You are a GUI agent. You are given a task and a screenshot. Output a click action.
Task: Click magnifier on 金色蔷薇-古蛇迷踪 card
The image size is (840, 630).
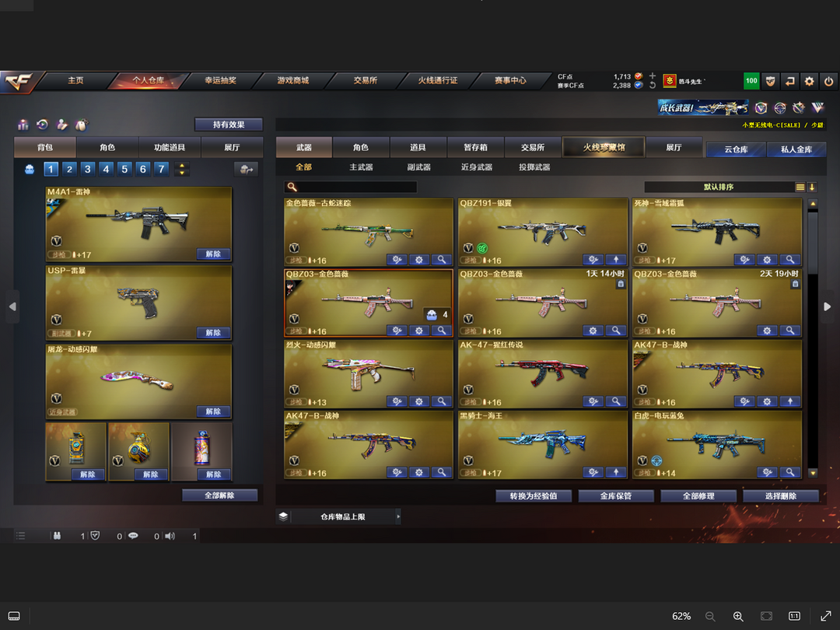[442, 260]
